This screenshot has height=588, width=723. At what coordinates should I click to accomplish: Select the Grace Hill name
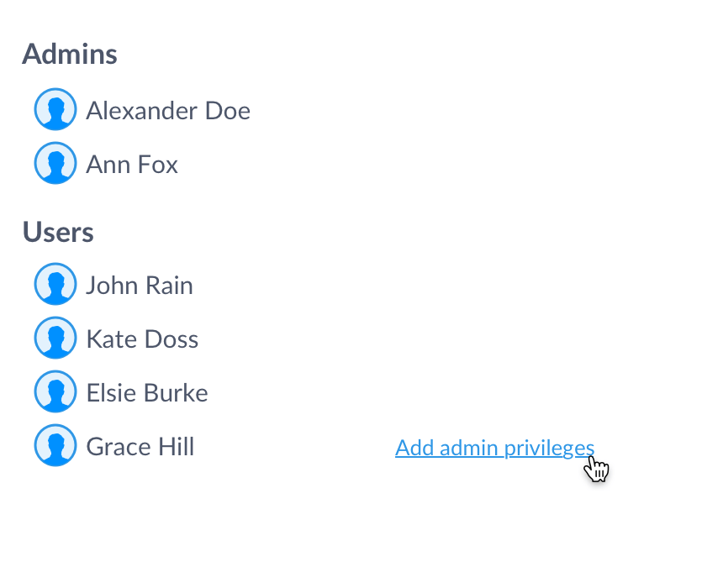[140, 447]
